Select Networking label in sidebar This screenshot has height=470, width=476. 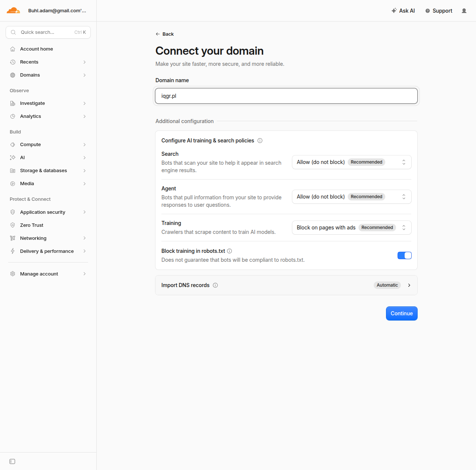coord(33,238)
